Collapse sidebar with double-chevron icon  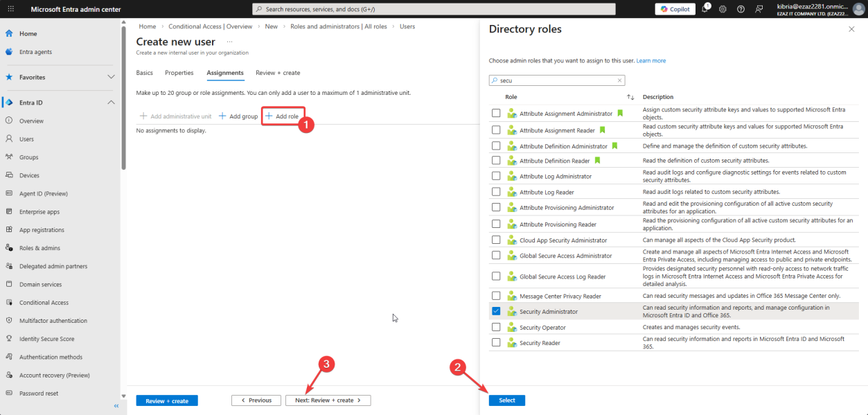(x=116, y=406)
